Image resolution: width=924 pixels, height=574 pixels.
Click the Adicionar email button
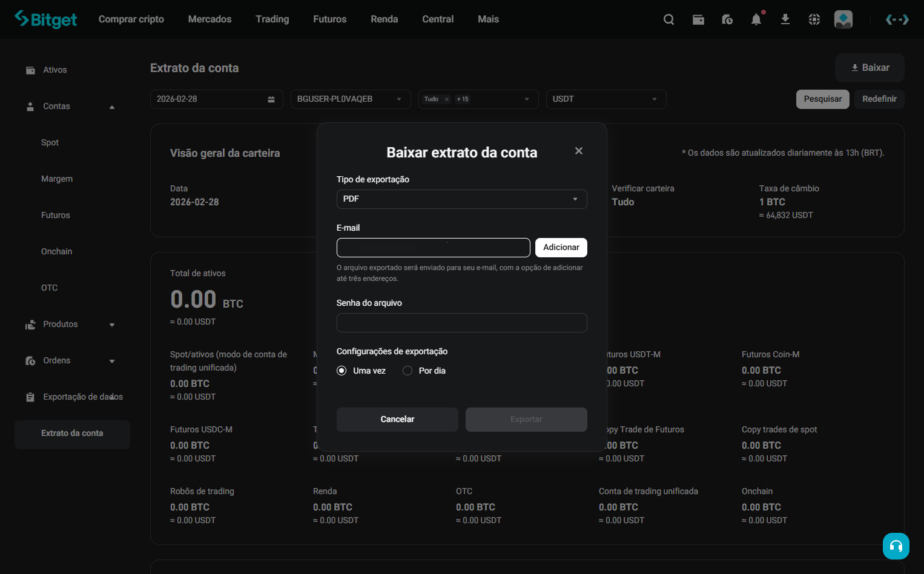pos(561,248)
